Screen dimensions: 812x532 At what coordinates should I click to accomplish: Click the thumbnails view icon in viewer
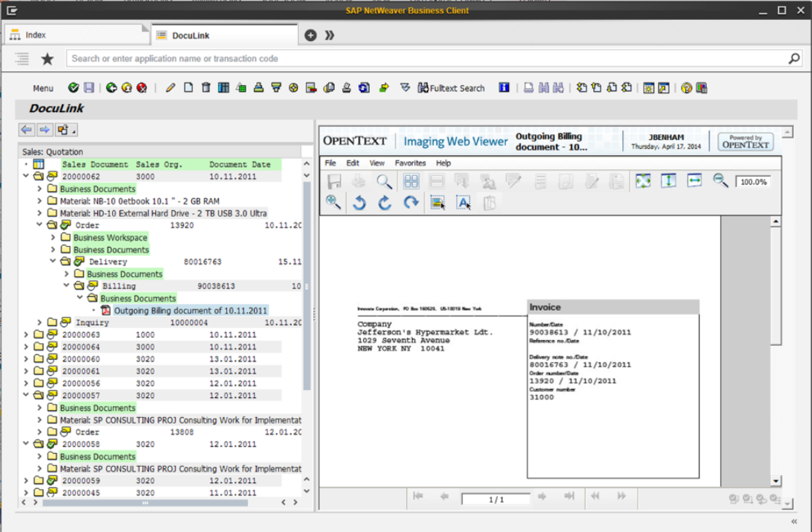coord(411,182)
